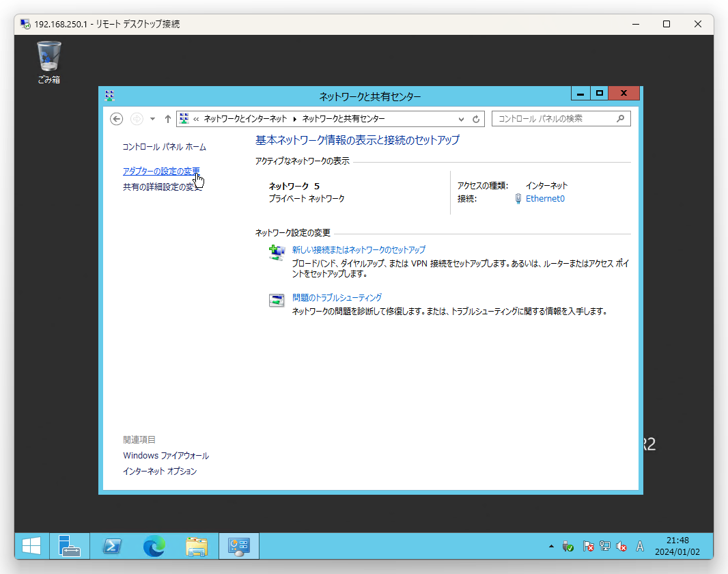This screenshot has width=728, height=574.
Task: Click the IME input mode A indicator
Action: pos(640,547)
